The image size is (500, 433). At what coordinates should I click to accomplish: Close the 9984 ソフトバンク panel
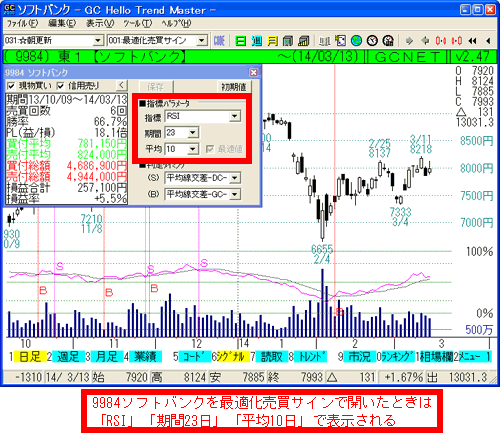pyautogui.click(x=254, y=73)
